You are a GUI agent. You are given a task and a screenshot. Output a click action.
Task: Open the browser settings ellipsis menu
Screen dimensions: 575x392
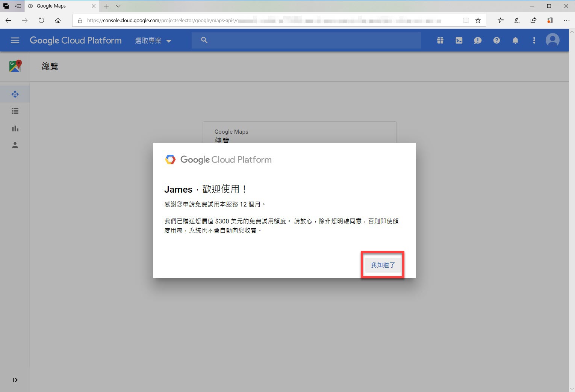[x=566, y=21]
